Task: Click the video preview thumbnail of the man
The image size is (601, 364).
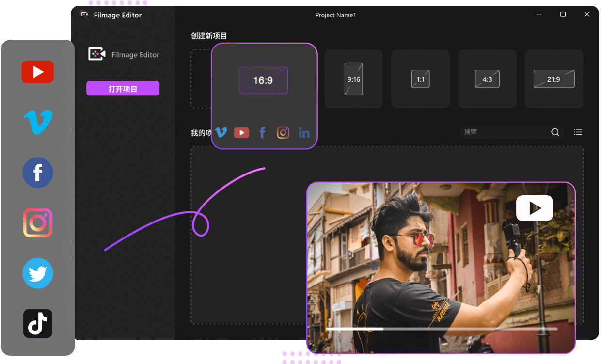Action: point(441,268)
